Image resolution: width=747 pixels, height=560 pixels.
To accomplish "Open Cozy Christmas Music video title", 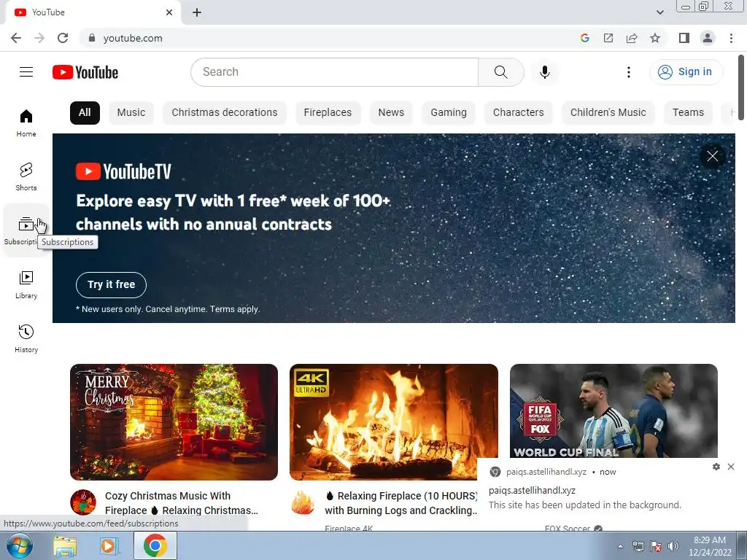I will [x=182, y=503].
